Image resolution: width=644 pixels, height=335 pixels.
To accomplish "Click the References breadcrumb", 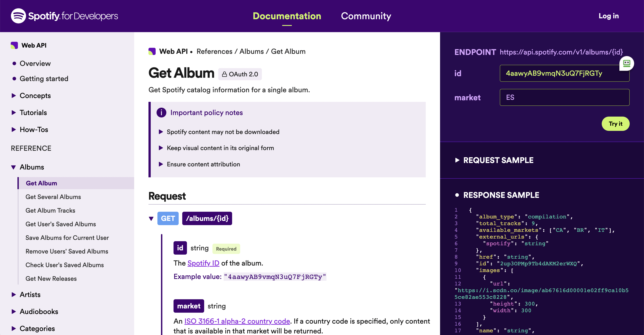I will pyautogui.click(x=214, y=51).
